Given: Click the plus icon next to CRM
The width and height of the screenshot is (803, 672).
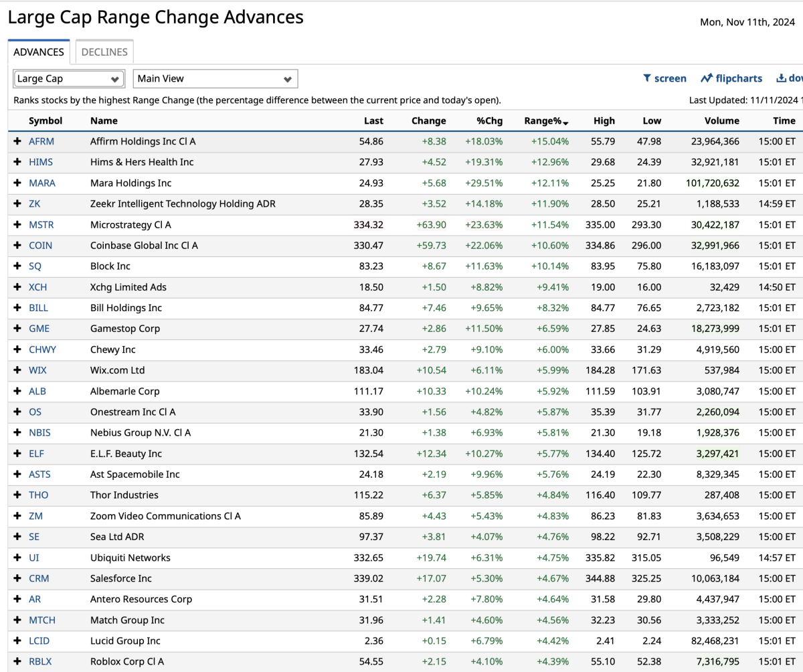Looking at the screenshot, I should [17, 578].
